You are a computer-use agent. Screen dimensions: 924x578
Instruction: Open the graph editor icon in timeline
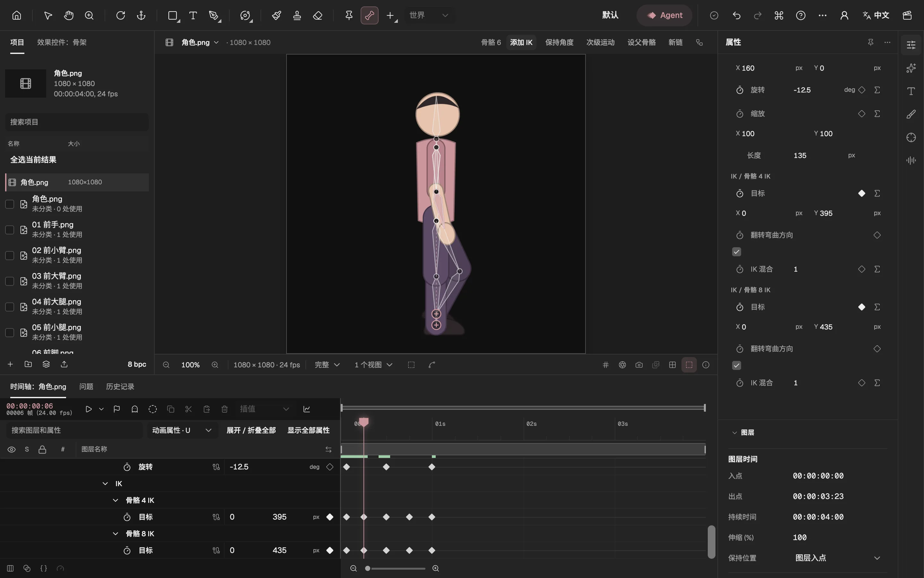point(307,409)
